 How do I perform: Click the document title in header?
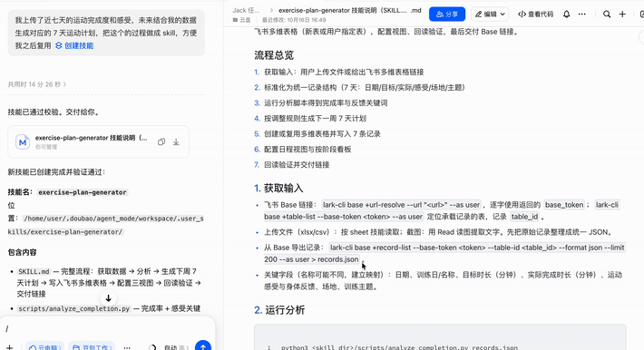(x=350, y=10)
